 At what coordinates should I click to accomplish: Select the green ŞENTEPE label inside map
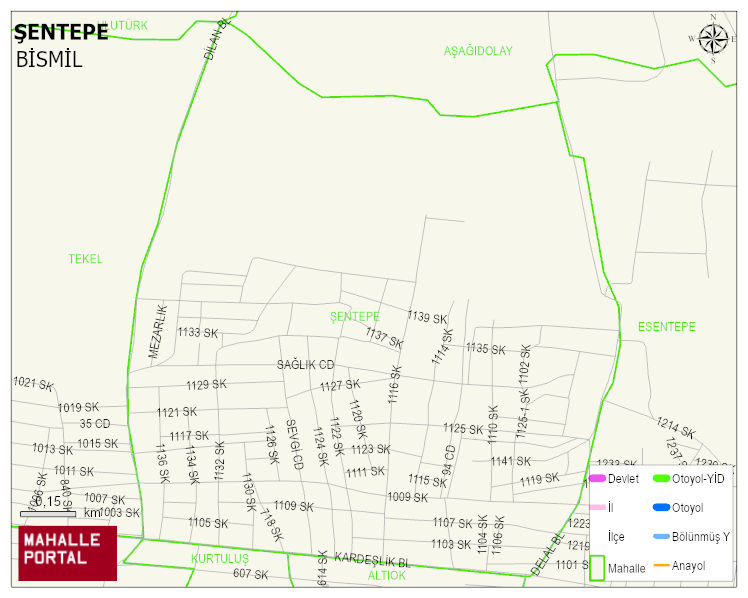355,316
